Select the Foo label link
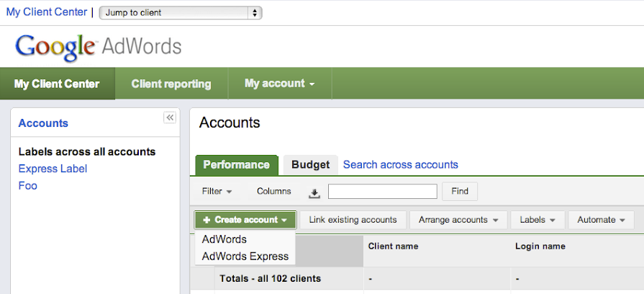 [x=27, y=185]
